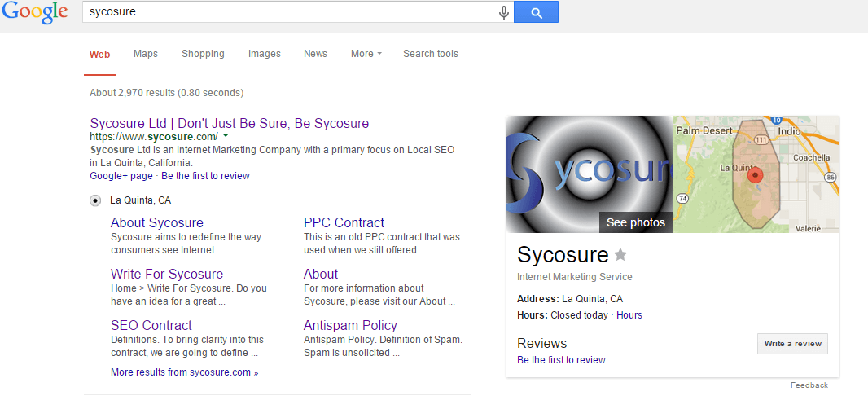The width and height of the screenshot is (868, 409).
Task: Open the About sitelink
Action: 321,275
